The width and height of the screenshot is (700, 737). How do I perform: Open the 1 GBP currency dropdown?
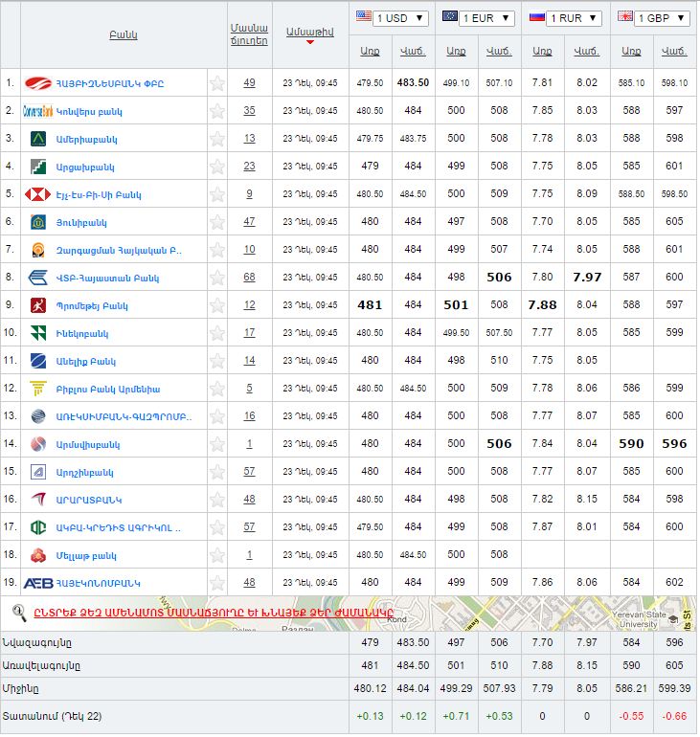click(x=654, y=18)
